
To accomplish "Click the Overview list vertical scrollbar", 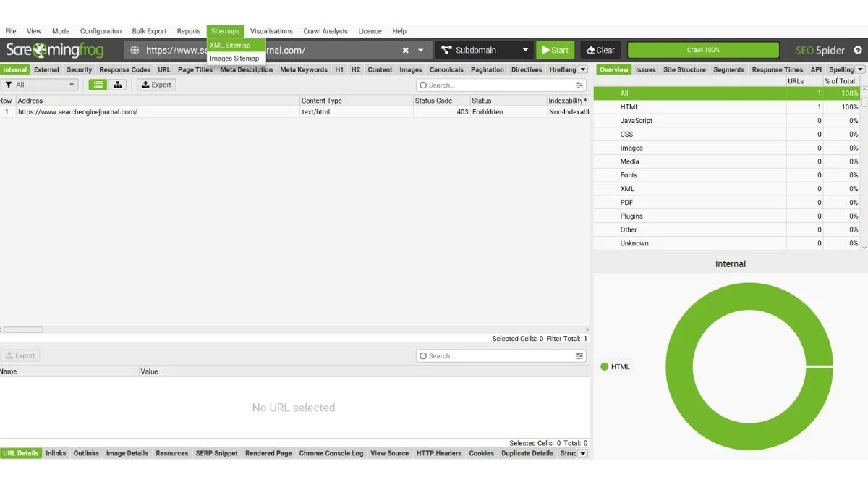I will click(x=864, y=101).
